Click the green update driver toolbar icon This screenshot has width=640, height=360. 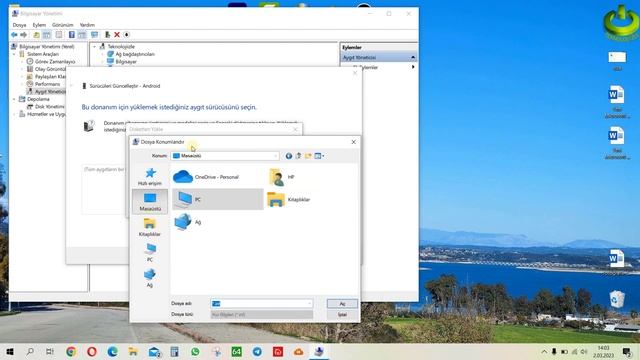[x=107, y=35]
